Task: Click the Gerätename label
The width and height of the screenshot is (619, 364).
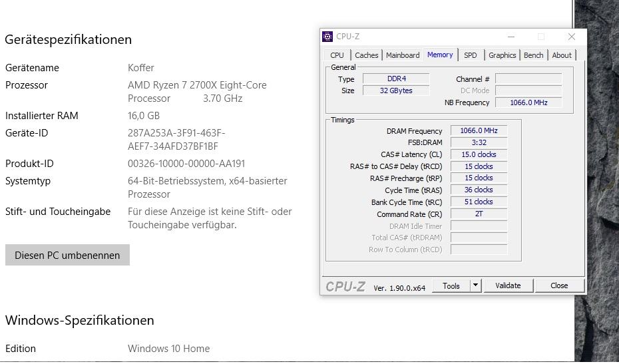Action: (x=32, y=67)
